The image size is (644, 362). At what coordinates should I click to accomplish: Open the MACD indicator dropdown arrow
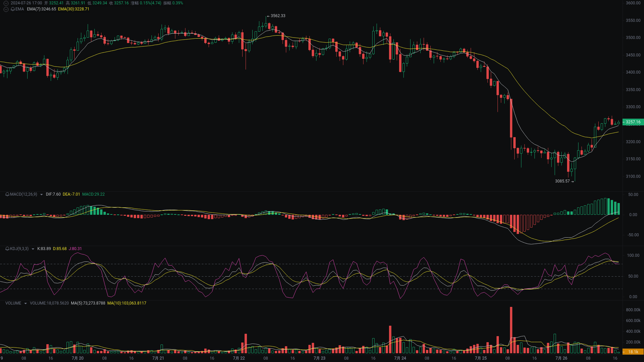(41, 194)
